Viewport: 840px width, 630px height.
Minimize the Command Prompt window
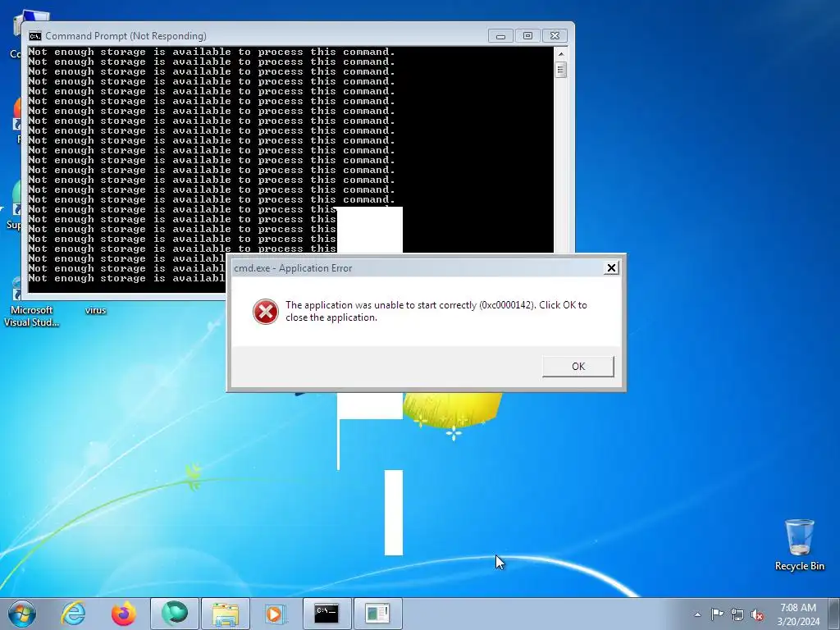[500, 36]
